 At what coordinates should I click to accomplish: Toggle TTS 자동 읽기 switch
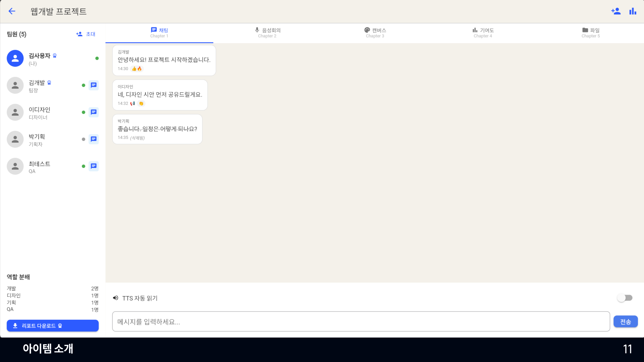tap(625, 298)
